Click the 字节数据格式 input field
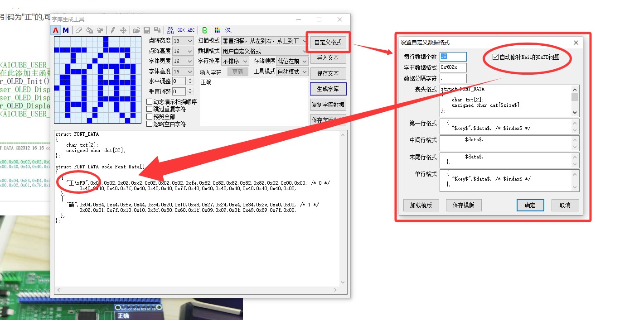This screenshot has height=320, width=644. [453, 67]
